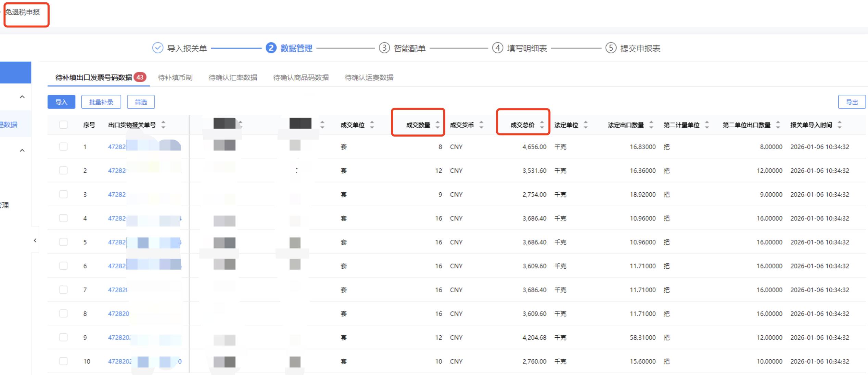The width and height of the screenshot is (868, 375).
Task: Collapse the second sidebar menu group
Action: pyautogui.click(x=22, y=151)
